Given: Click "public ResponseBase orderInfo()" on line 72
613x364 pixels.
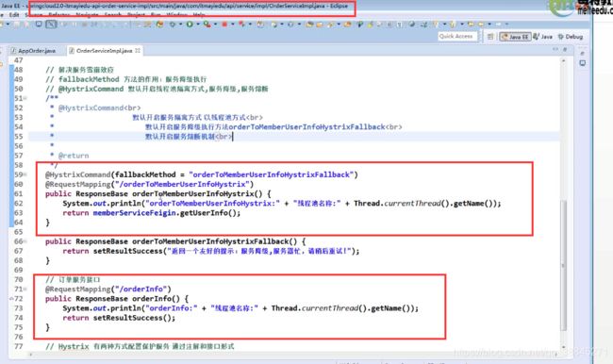Looking at the screenshot, I should click(112, 298).
